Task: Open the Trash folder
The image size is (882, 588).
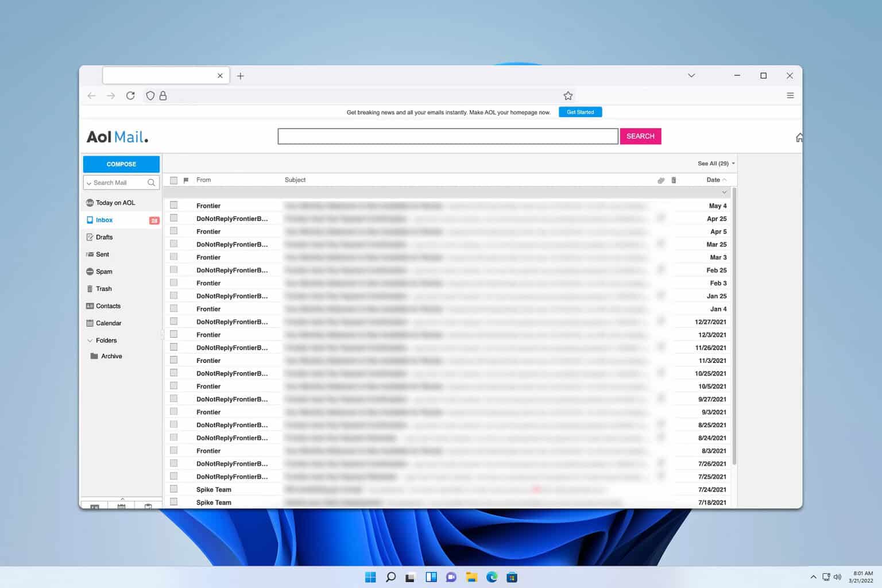Action: pyautogui.click(x=103, y=289)
